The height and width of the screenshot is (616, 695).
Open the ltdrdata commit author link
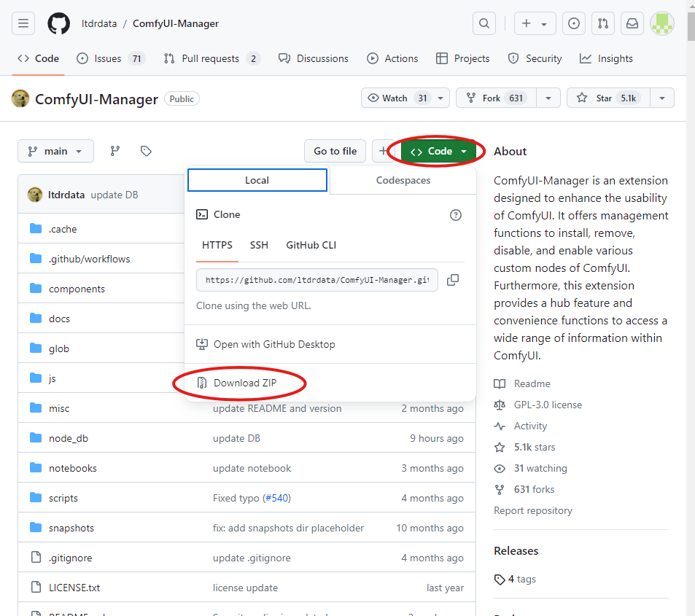(66, 195)
